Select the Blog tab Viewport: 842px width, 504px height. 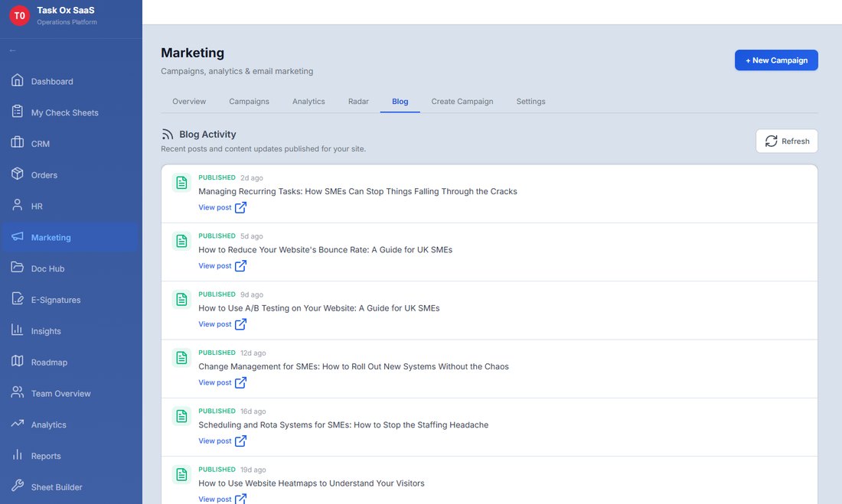tap(400, 102)
